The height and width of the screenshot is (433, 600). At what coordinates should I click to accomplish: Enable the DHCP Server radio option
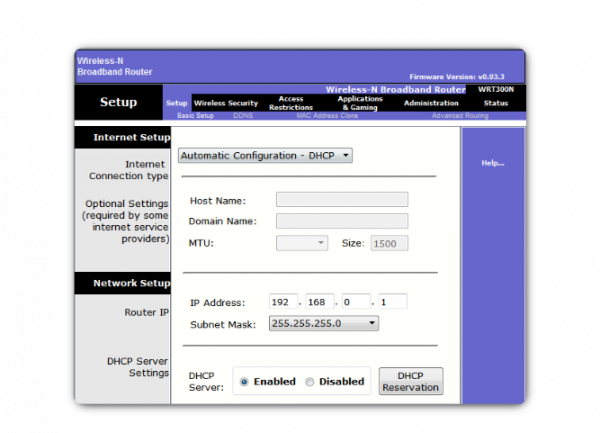(x=244, y=381)
